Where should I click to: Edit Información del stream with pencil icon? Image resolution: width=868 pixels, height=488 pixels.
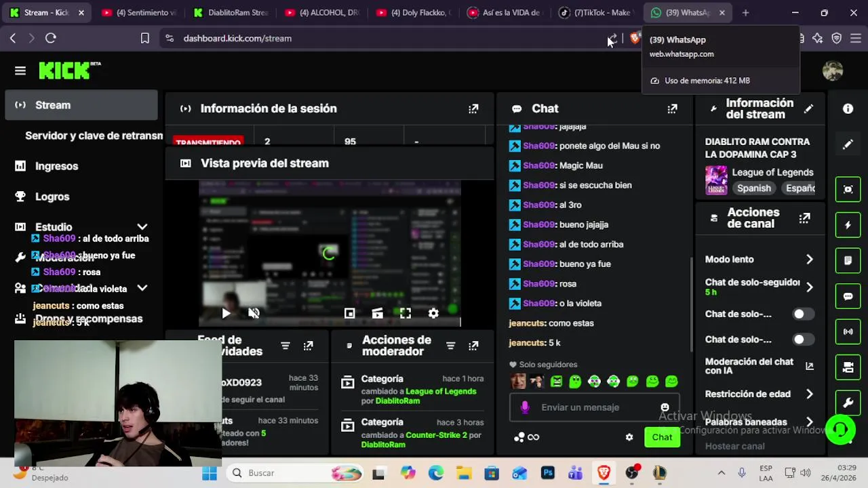[808, 108]
